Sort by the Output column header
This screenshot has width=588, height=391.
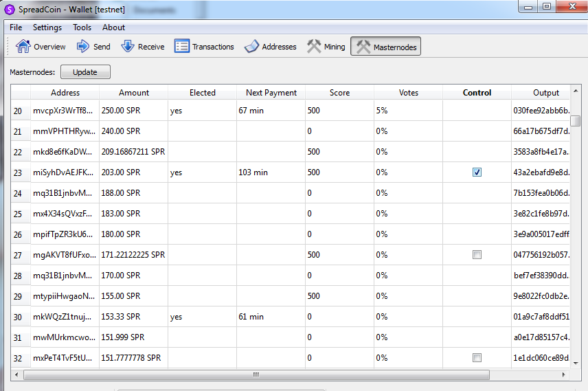click(x=541, y=93)
